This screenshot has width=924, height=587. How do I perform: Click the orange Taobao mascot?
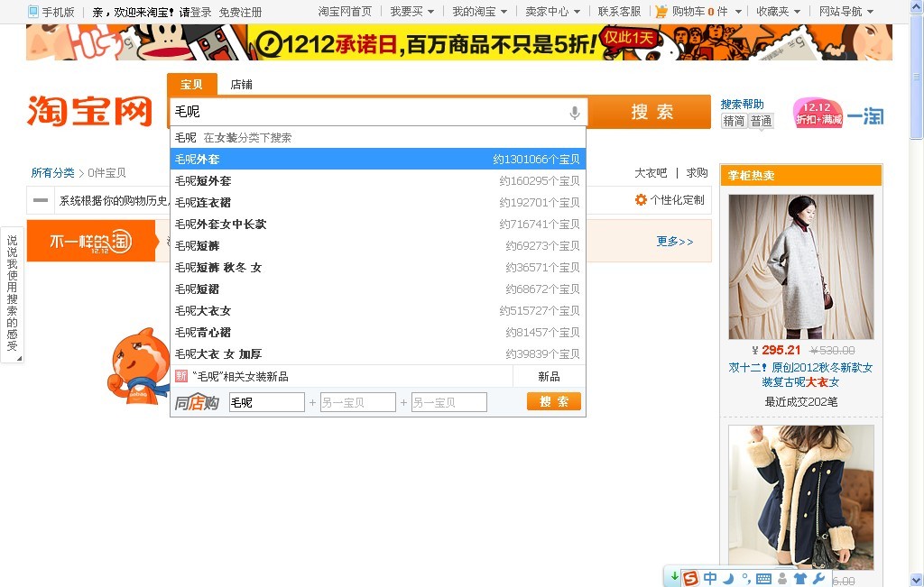click(x=138, y=367)
